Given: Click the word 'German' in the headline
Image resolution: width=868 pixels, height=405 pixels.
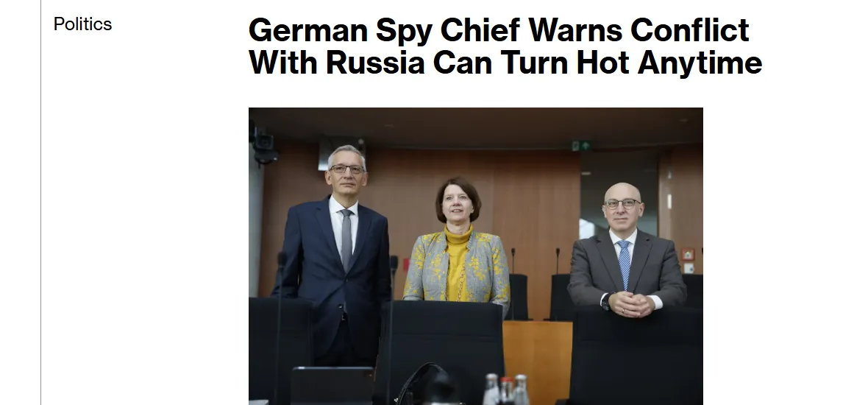Looking at the screenshot, I should tap(307, 30).
